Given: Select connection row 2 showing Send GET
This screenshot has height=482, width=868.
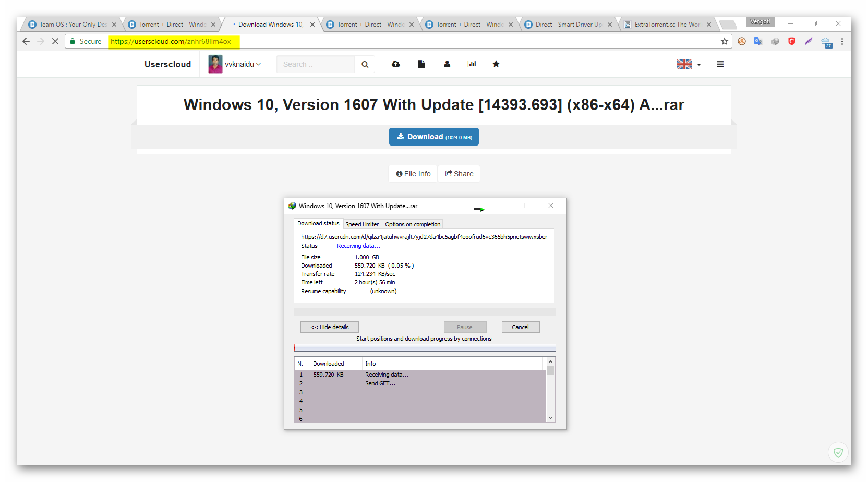Looking at the screenshot, I should pyautogui.click(x=420, y=383).
